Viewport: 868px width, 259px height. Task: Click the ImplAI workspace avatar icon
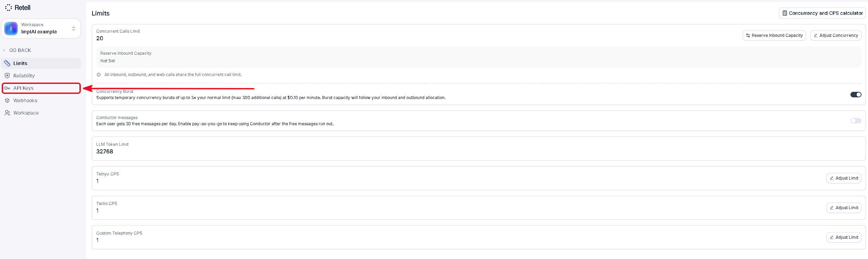(11, 29)
